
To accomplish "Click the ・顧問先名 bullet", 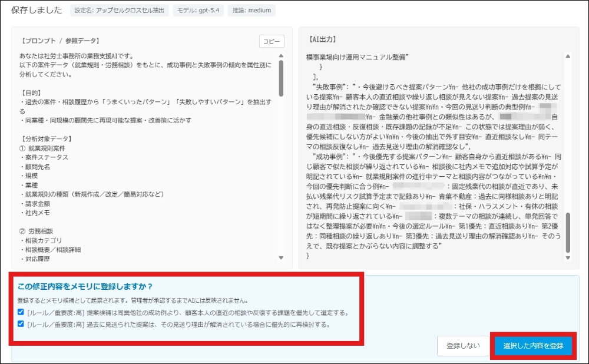I will point(35,167).
